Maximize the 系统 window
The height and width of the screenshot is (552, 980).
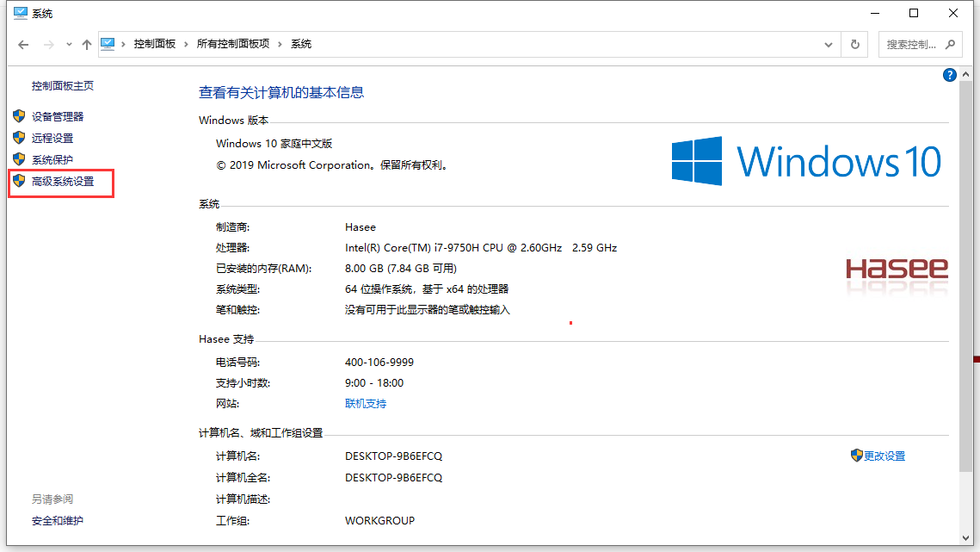tap(914, 13)
